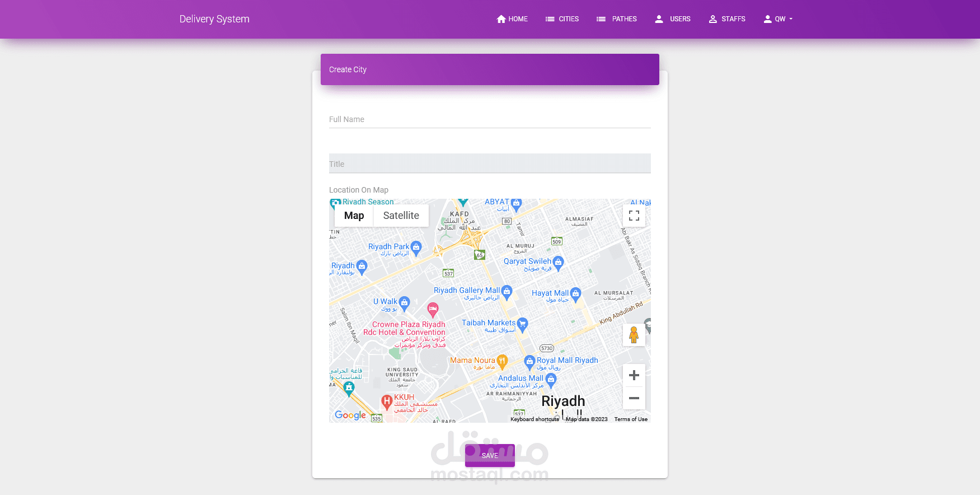
Task: Click the U Walk shopping pin
Action: coord(404,302)
